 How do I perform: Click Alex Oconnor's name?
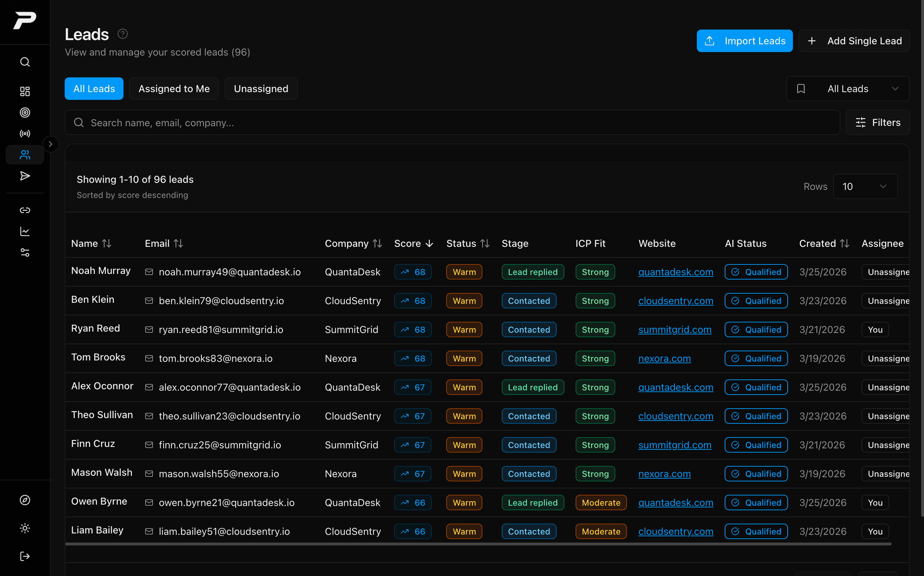pos(102,386)
